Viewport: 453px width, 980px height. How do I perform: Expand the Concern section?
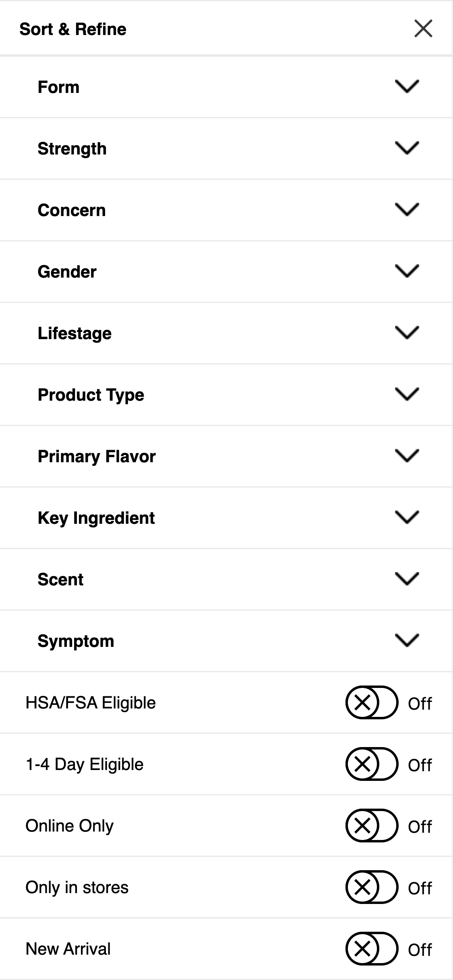408,209
